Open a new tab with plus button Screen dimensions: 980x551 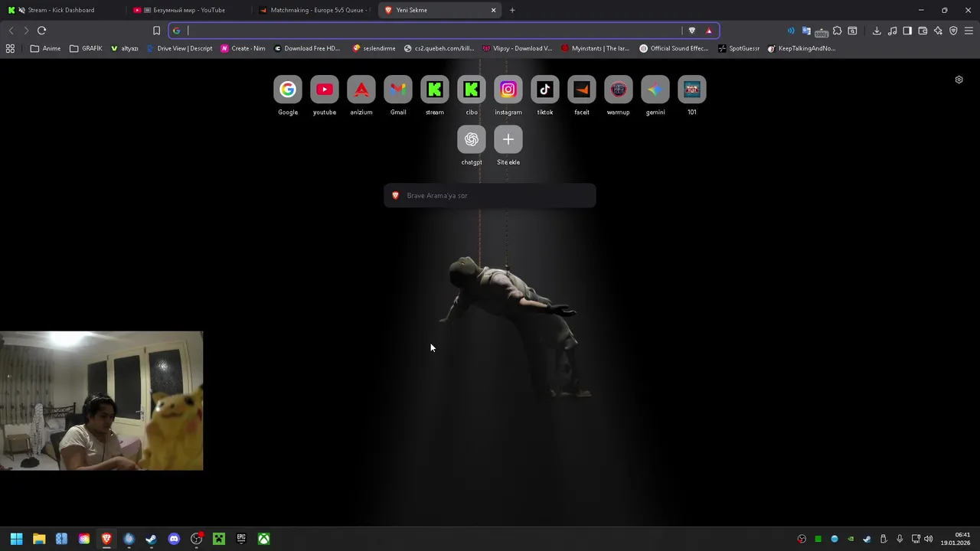pos(512,10)
